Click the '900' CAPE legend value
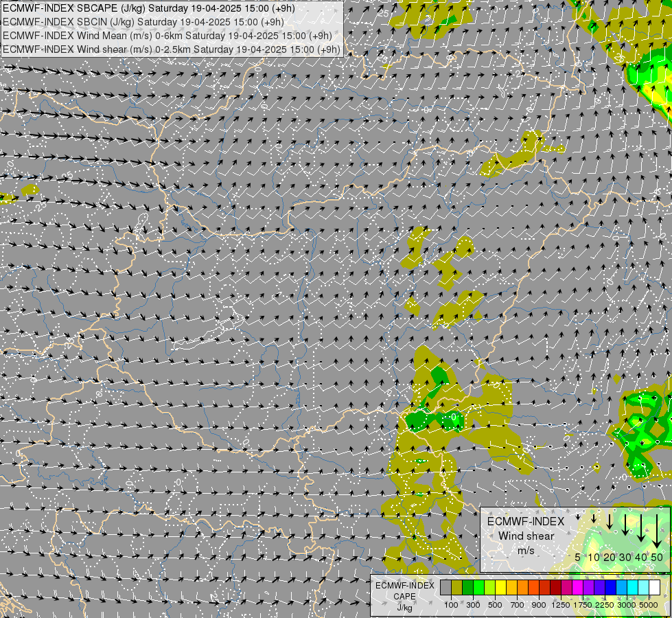Screen dimensions: 672x618 point(539,605)
